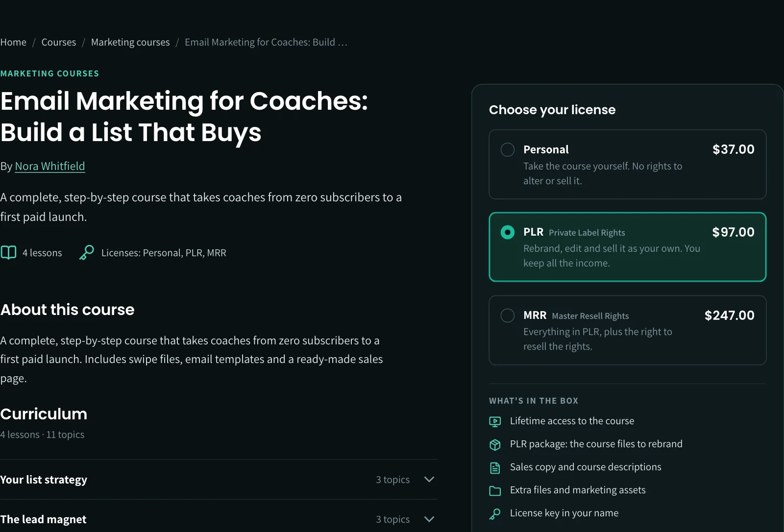Open Courses breadcrumb link

(x=59, y=42)
